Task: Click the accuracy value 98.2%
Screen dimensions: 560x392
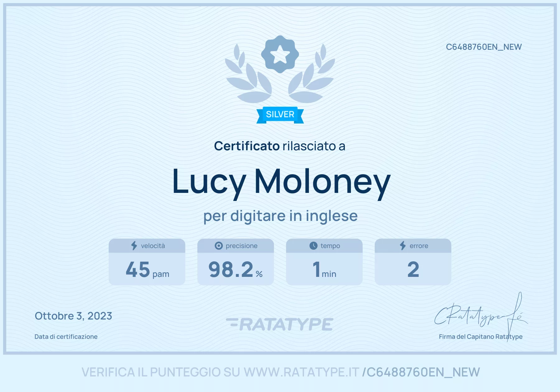Action: tap(236, 269)
